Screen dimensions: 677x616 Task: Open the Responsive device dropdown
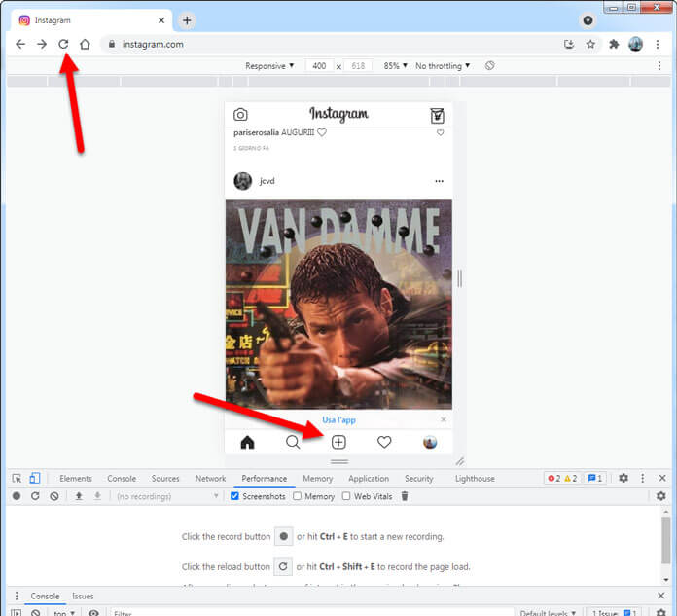pos(269,65)
